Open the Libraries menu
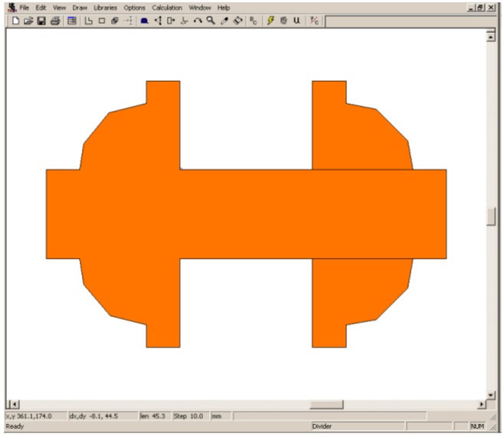The image size is (504, 437). [x=105, y=7]
